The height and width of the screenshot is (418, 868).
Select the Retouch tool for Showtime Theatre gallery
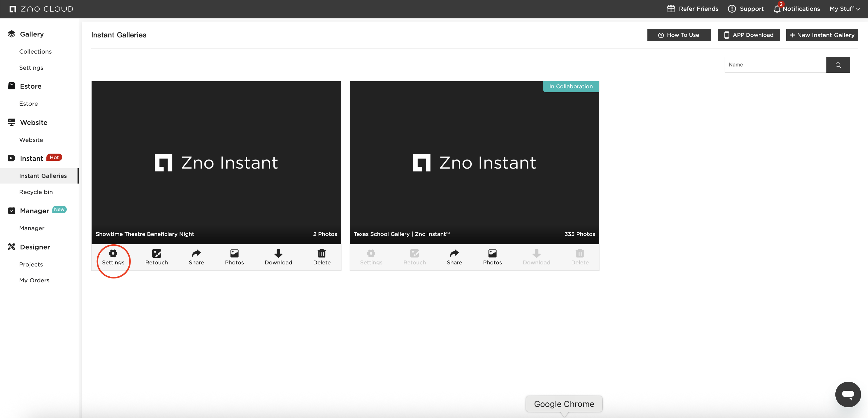click(156, 257)
